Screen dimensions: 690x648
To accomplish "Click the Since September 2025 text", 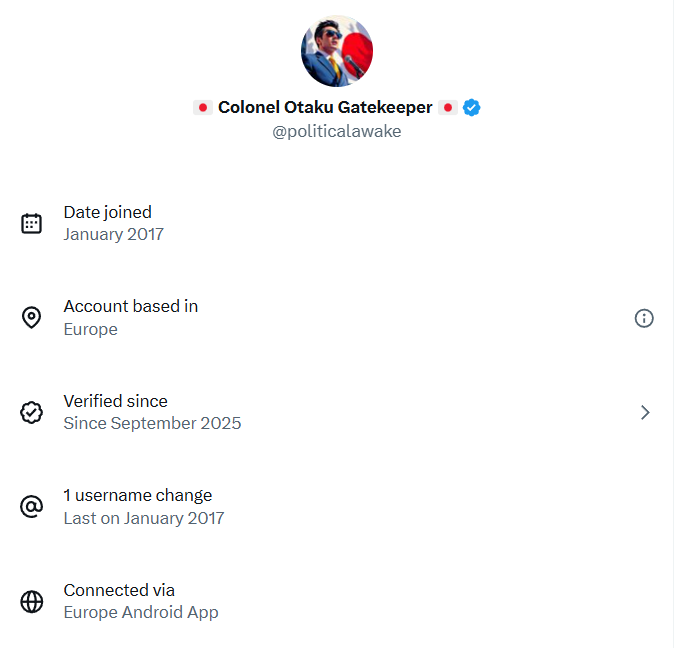I will point(152,423).
